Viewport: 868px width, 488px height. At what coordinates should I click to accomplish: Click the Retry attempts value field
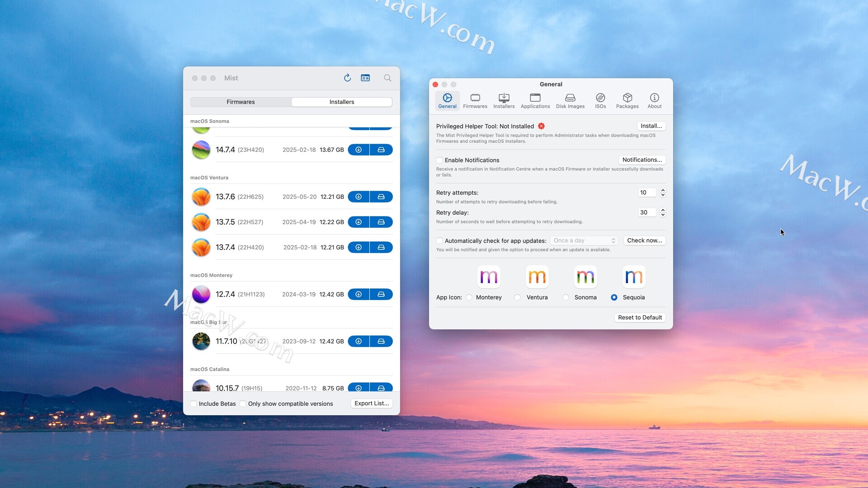pyautogui.click(x=646, y=192)
